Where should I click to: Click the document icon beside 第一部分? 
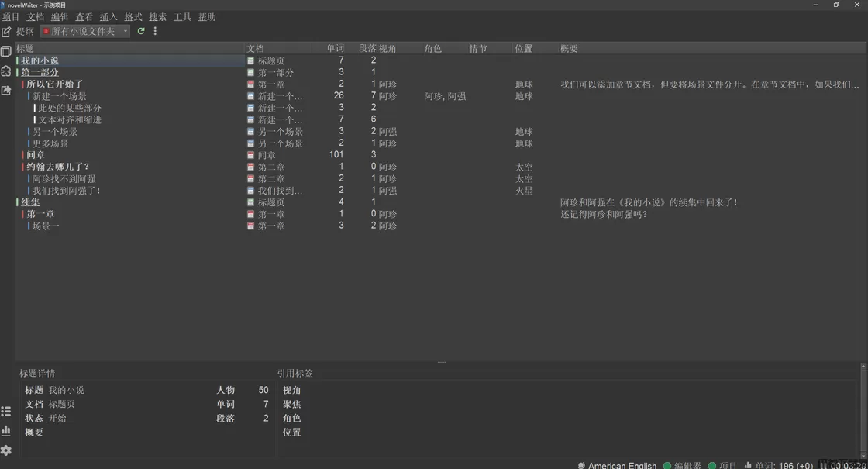pyautogui.click(x=251, y=73)
